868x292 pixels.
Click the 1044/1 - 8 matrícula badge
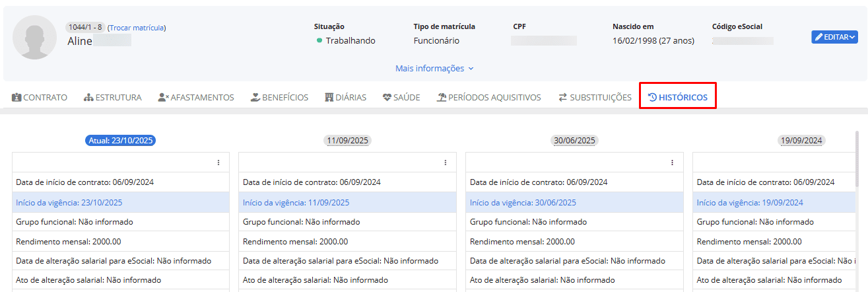[x=84, y=27]
